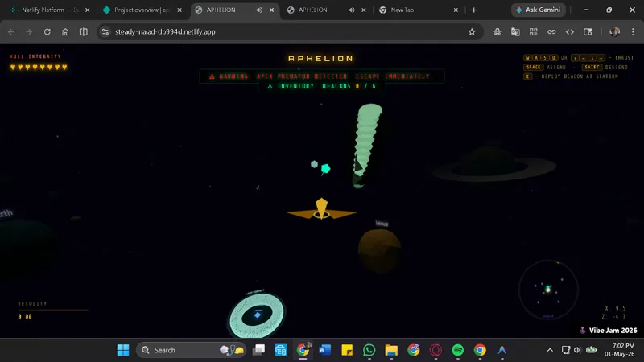The image size is (644, 362).
Task: Open the QR code extension icon
Action: coord(534,31)
